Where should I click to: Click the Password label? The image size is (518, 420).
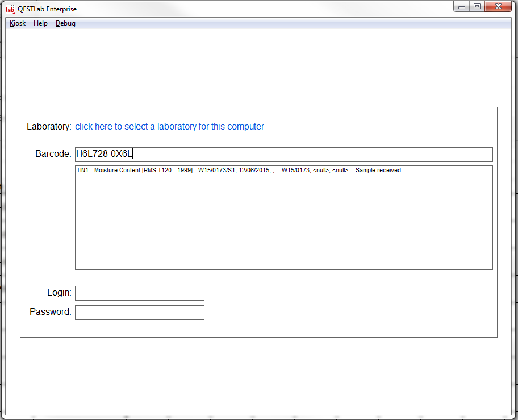(51, 312)
